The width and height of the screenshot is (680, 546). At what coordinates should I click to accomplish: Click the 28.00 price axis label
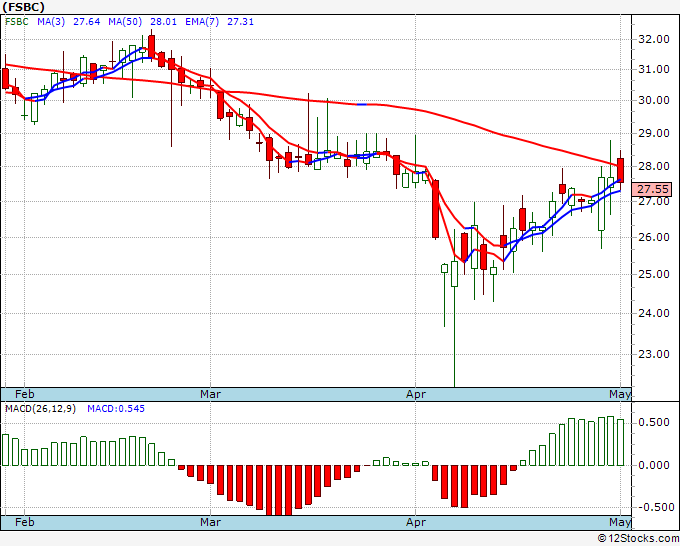tap(654, 166)
